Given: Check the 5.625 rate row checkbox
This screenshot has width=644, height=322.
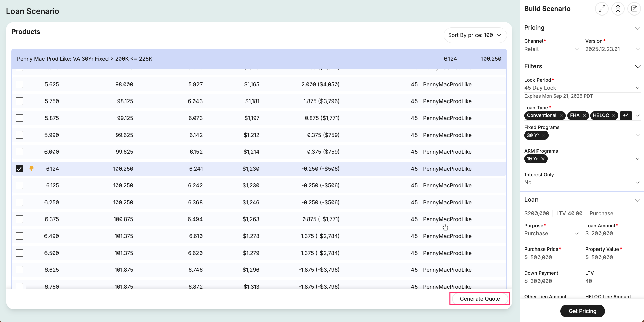Looking at the screenshot, I should [19, 84].
